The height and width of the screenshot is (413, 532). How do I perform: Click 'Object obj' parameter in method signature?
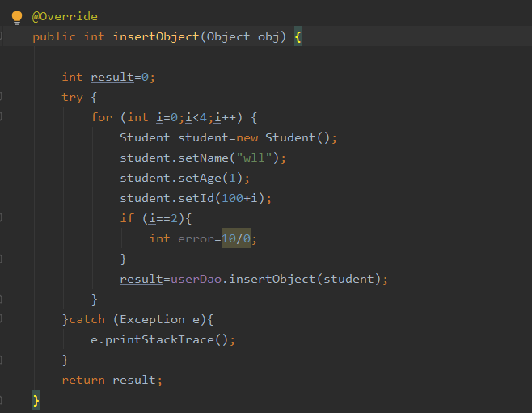[243, 36]
